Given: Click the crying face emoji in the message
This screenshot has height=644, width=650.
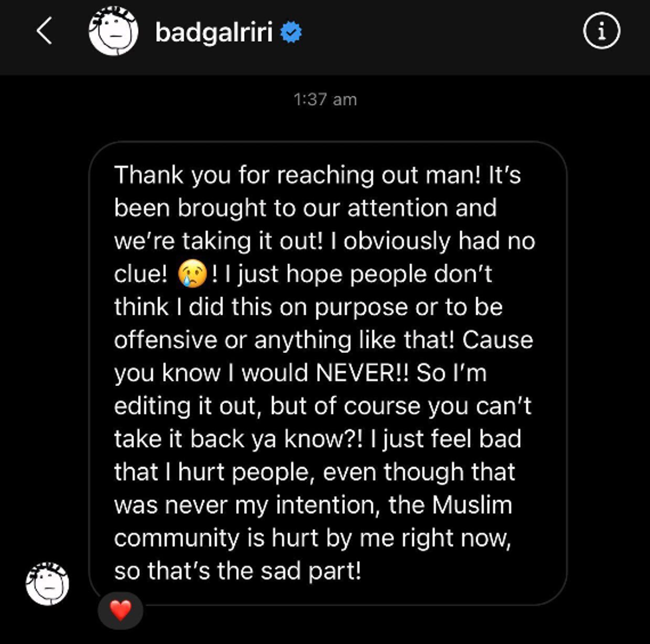Looking at the screenshot, I should pos(192,274).
